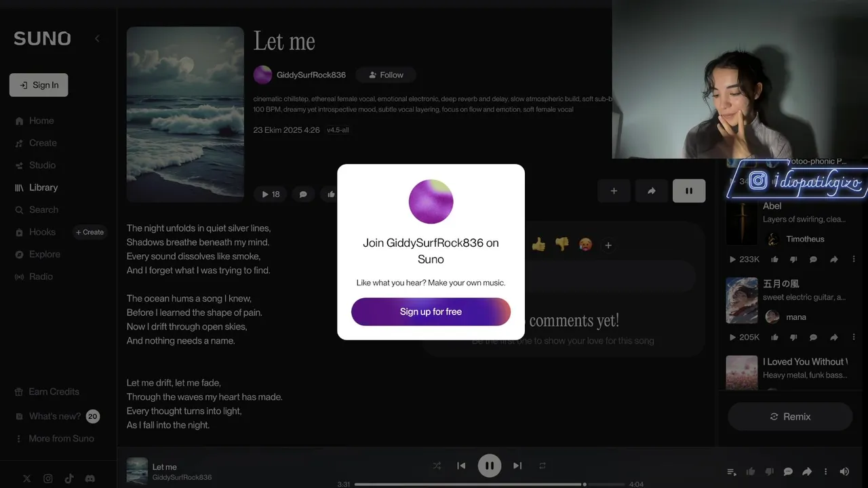Open Suno's TikTok icon
Image resolution: width=868 pixels, height=488 pixels.
[x=69, y=479]
